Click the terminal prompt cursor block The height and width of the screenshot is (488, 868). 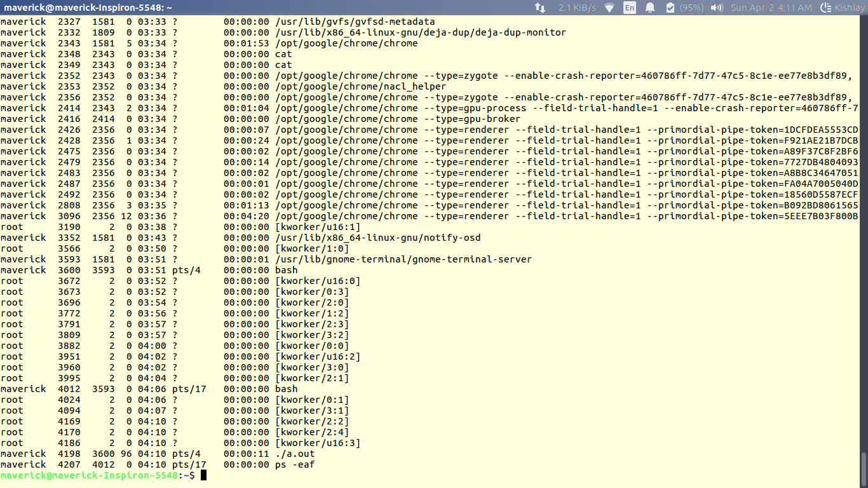[x=204, y=475]
